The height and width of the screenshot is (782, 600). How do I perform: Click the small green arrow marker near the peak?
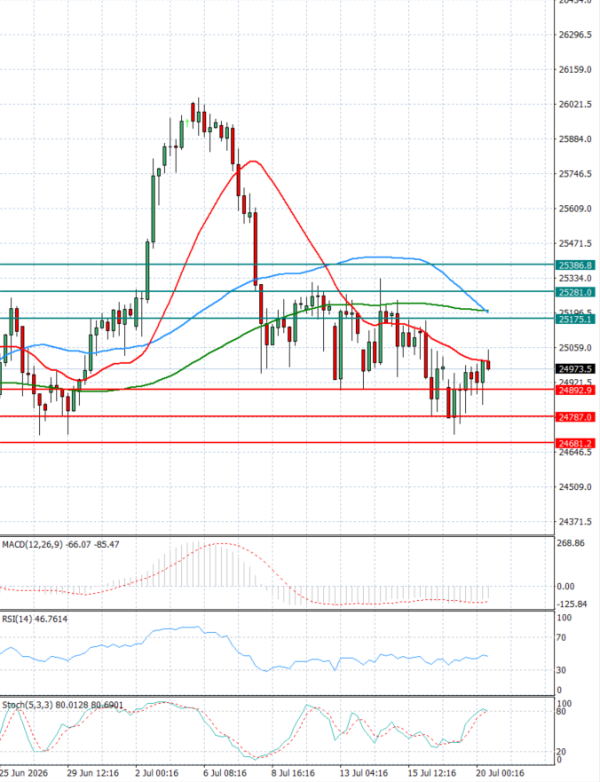click(x=188, y=123)
